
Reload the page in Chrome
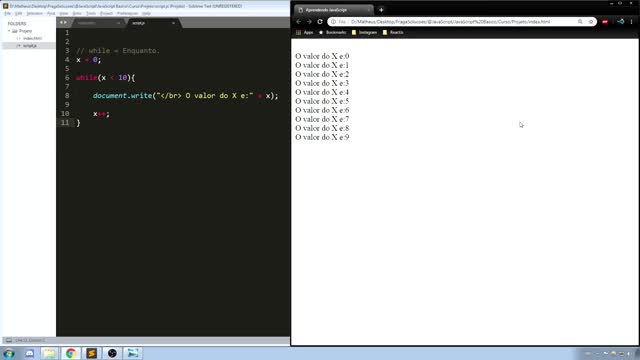pyautogui.click(x=320, y=22)
